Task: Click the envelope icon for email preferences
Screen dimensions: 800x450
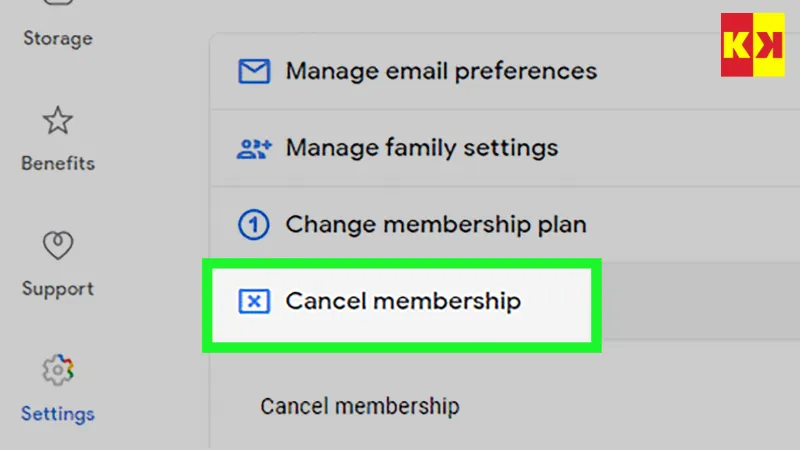Action: 253,72
